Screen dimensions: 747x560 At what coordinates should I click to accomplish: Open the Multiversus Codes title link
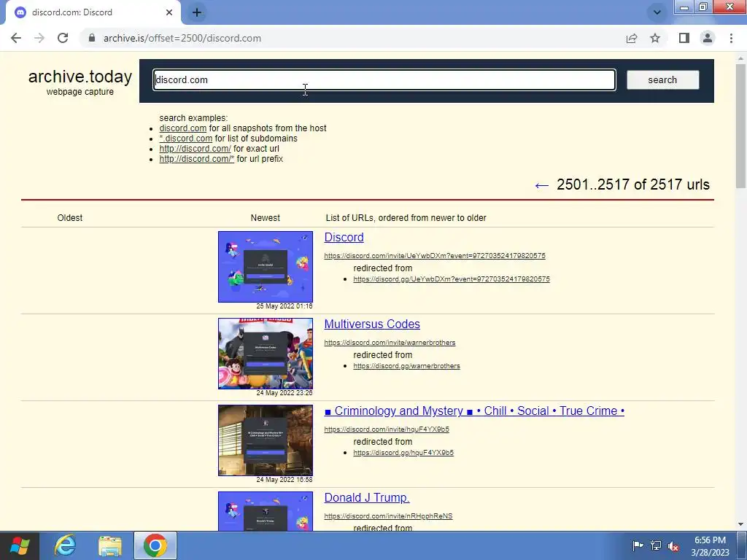pyautogui.click(x=372, y=324)
